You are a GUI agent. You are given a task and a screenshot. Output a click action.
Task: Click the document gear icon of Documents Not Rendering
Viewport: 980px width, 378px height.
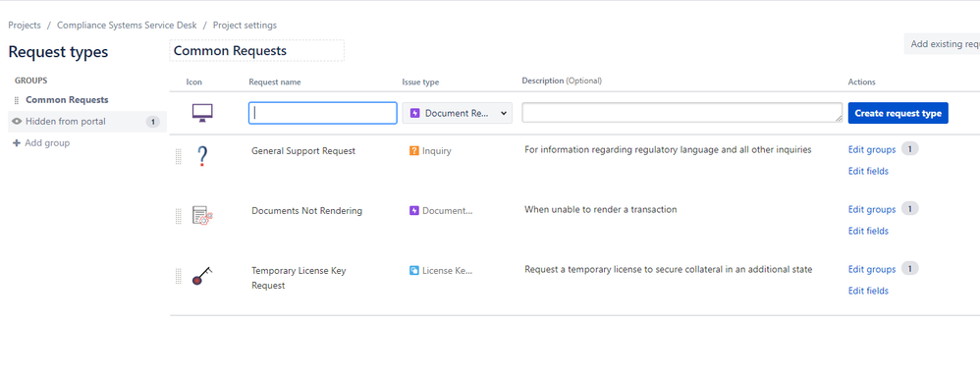[x=202, y=216]
